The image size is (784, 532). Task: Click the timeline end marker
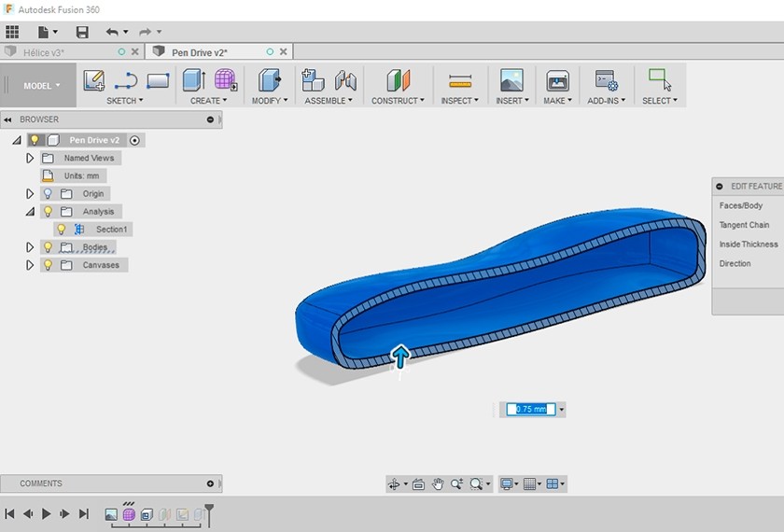pyautogui.click(x=209, y=512)
